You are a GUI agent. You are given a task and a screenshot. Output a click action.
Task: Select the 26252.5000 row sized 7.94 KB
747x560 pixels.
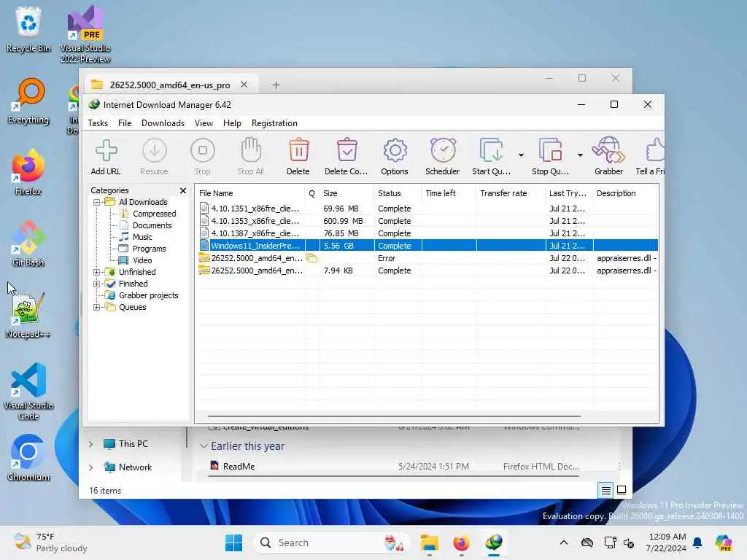[x=427, y=271]
